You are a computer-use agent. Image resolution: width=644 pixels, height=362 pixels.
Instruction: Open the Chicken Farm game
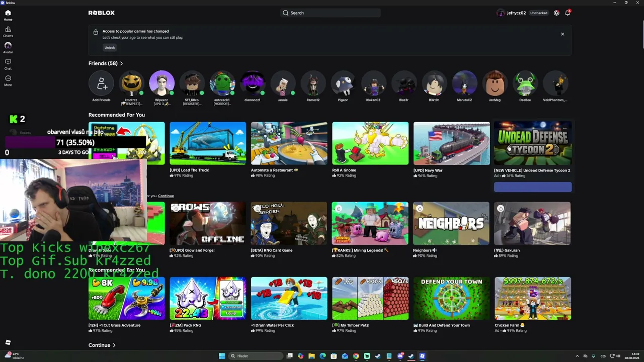533,298
